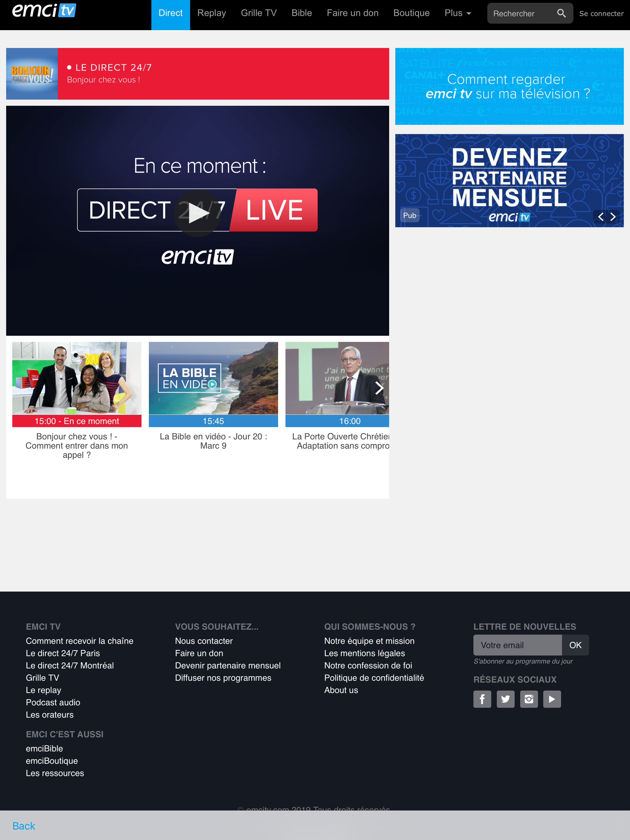Screen dimensions: 630x840
Task: Open Podcast audio link
Action: [x=53, y=702]
